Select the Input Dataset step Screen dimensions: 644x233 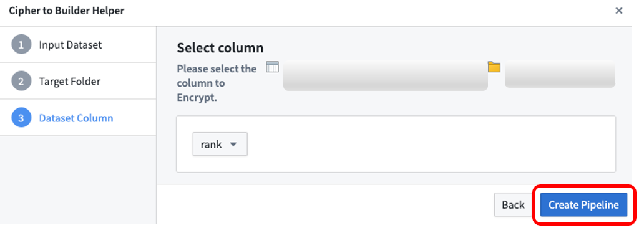pyautogui.click(x=78, y=45)
